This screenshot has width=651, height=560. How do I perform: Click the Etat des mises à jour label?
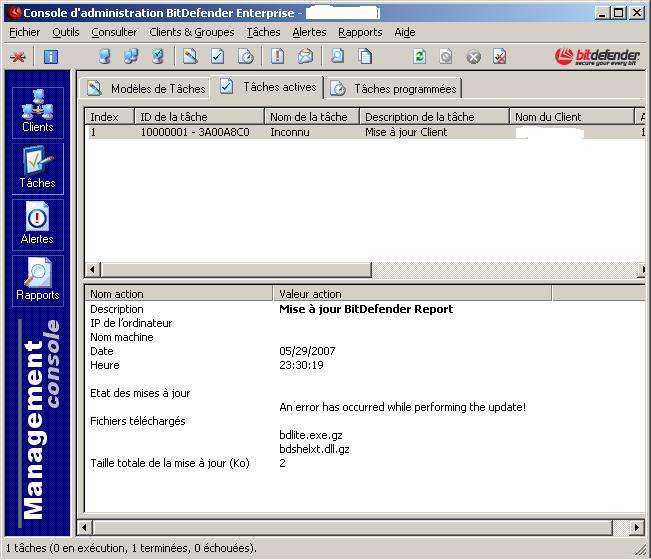tap(140, 393)
